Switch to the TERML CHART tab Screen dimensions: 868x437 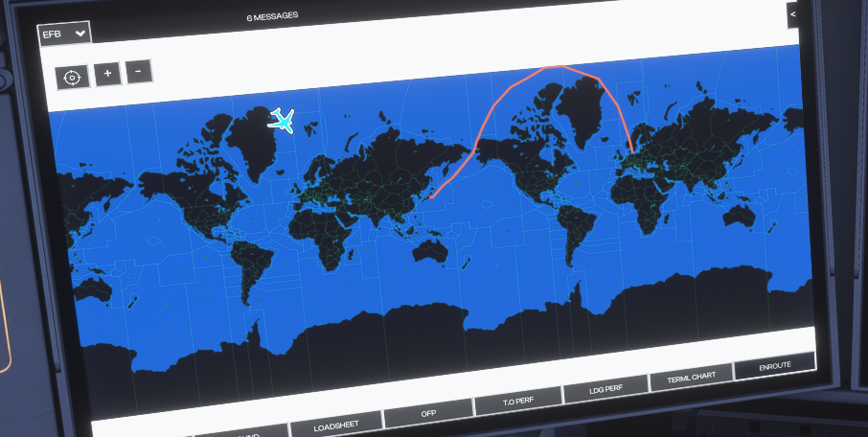coord(692,378)
